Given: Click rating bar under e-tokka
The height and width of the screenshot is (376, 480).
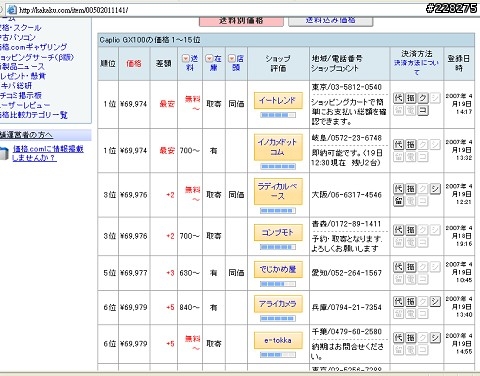Looking at the screenshot, I should (x=278, y=355).
